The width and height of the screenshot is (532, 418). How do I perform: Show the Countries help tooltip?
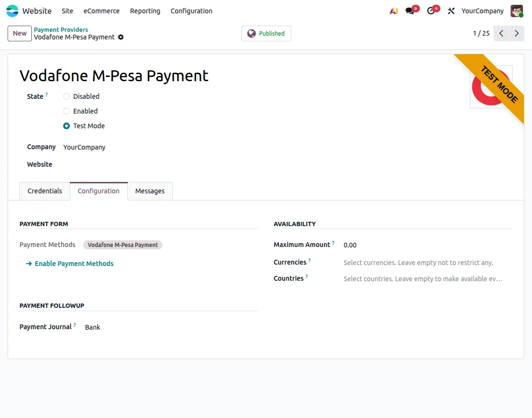307,276
